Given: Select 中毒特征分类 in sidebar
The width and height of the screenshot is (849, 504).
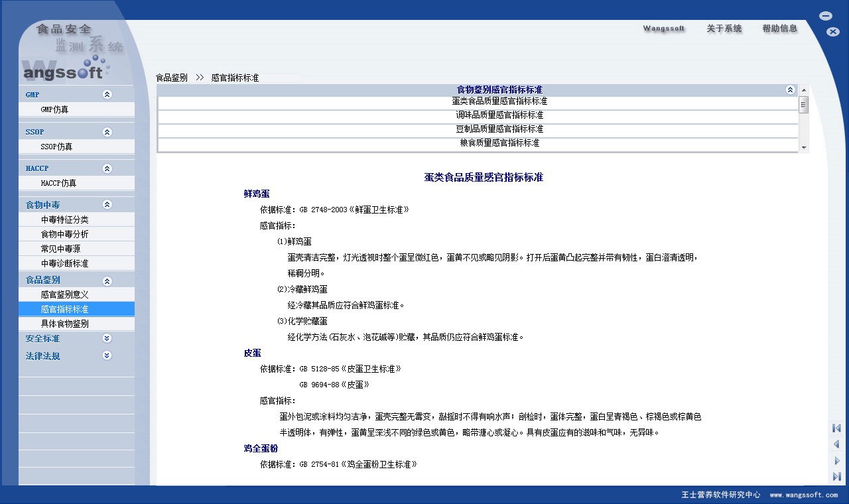Looking at the screenshot, I should [x=76, y=220].
